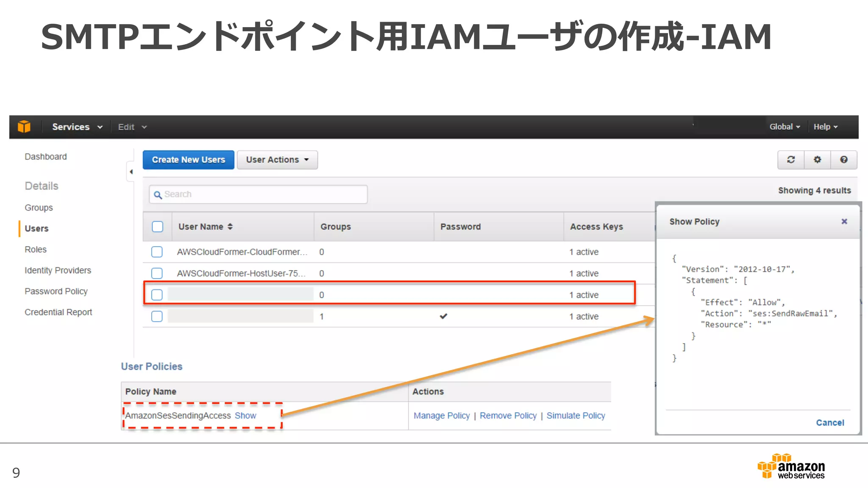Expand the User Actions dropdown
The image size is (868, 488).
click(x=277, y=160)
